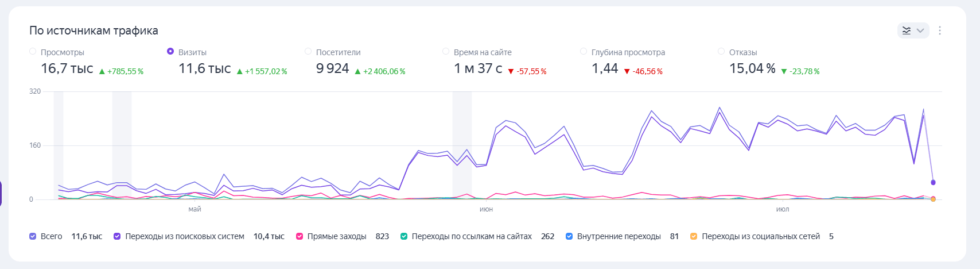Click the 160 y-axis label

35,145
